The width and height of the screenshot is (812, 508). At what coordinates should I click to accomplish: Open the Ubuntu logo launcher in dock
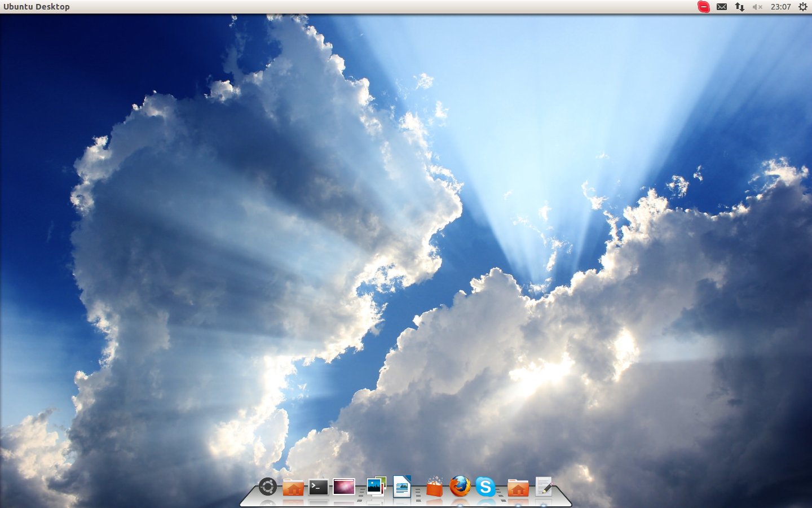click(268, 487)
